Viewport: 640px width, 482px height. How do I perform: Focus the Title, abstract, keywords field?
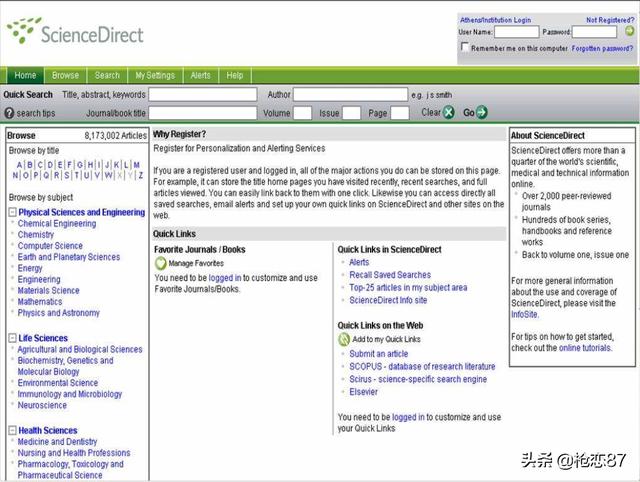203,95
